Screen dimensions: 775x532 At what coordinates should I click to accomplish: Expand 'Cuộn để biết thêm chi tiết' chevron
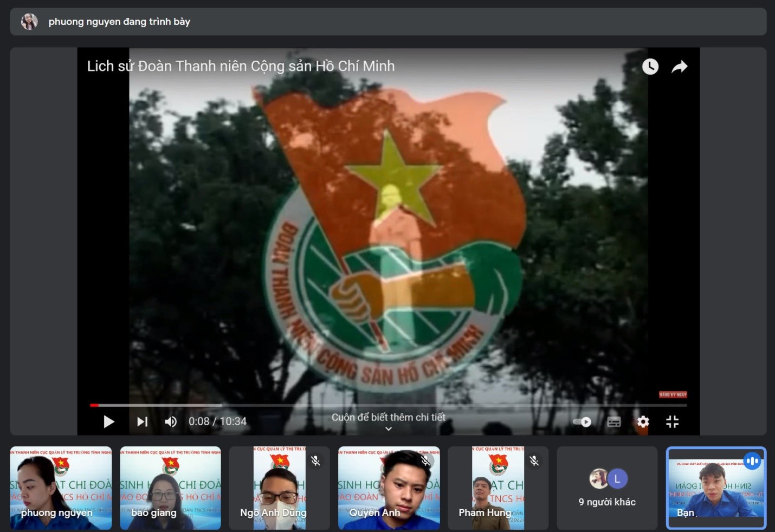click(x=388, y=429)
